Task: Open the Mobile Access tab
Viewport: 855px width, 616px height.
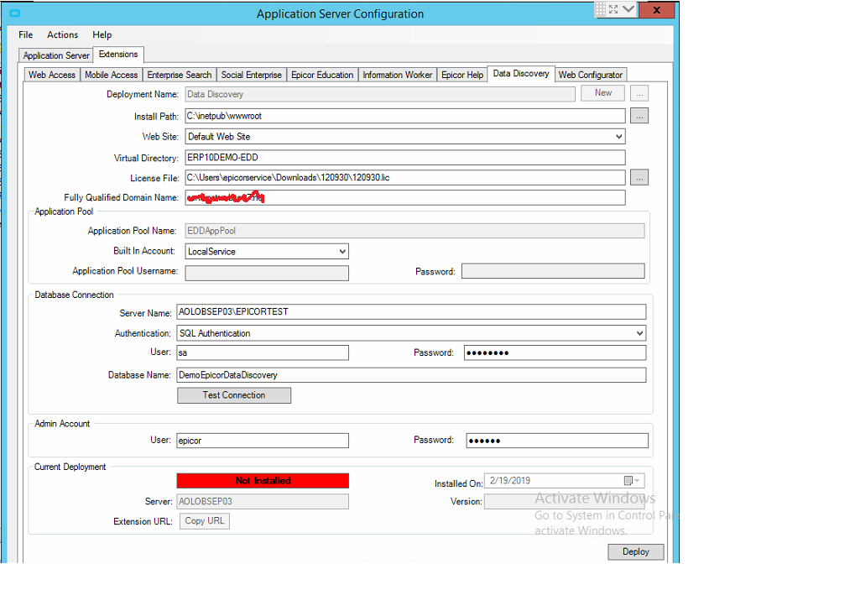Action: [112, 75]
